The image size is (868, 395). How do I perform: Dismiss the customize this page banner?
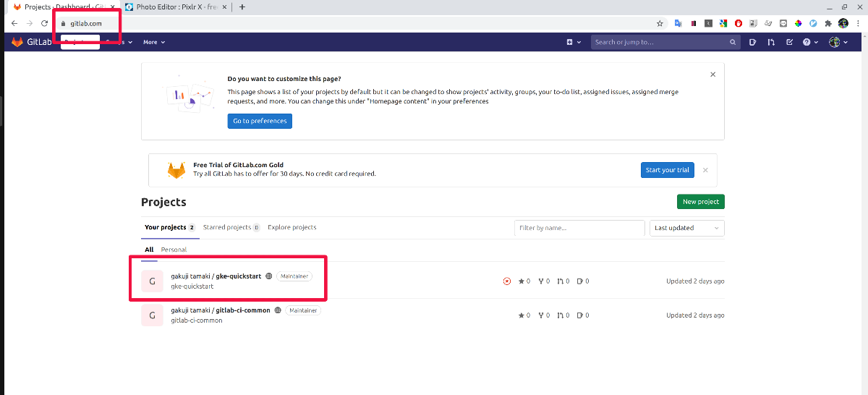712,75
